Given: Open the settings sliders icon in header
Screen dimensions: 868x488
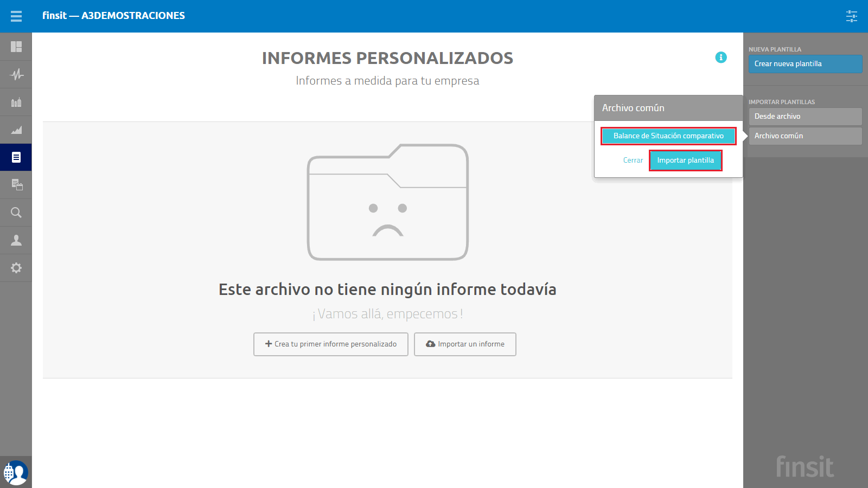Looking at the screenshot, I should click(x=852, y=16).
